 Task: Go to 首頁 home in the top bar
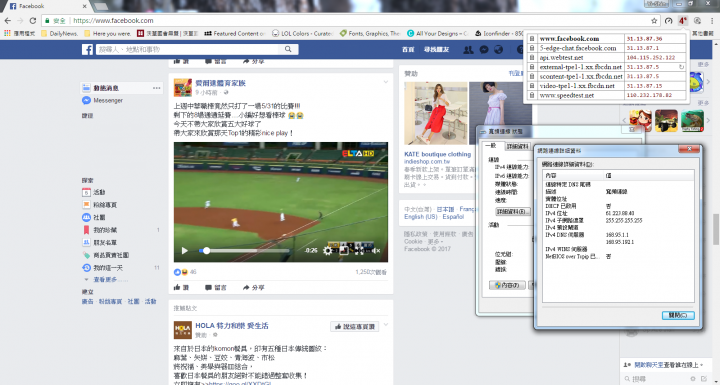tap(408, 50)
